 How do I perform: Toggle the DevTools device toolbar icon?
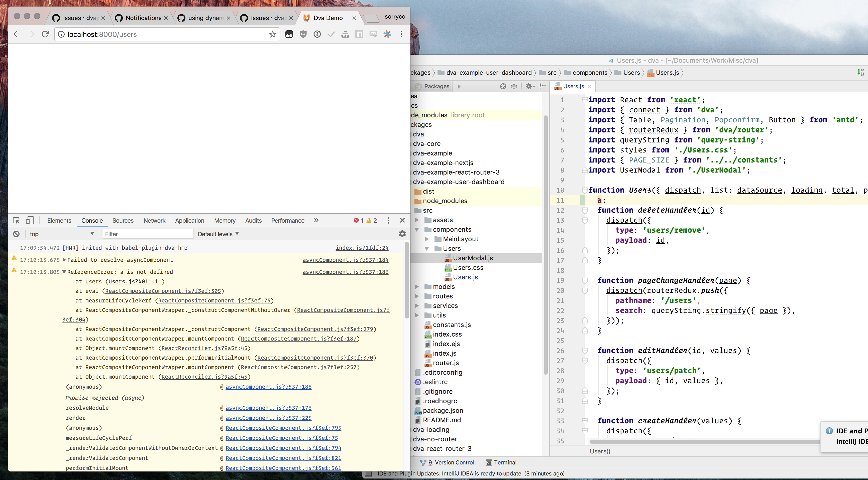pyautogui.click(x=30, y=220)
